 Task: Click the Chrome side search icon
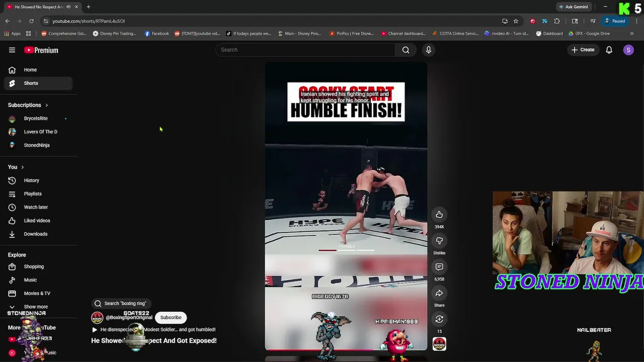pos(575,21)
